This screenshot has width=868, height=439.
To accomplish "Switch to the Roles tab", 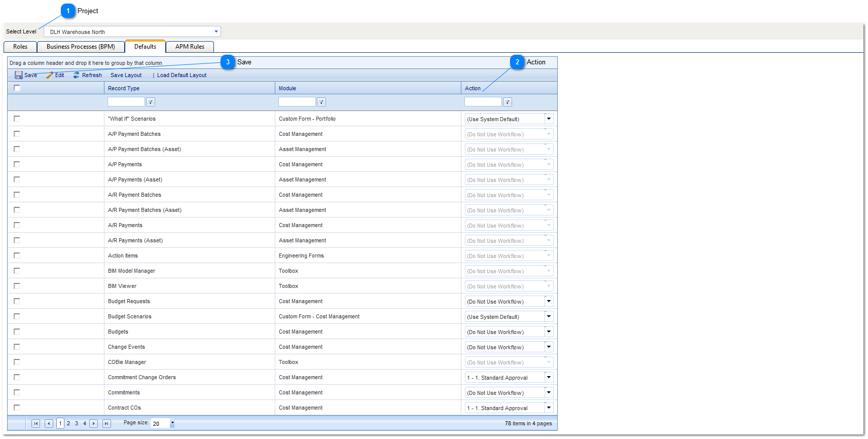I will [x=20, y=47].
